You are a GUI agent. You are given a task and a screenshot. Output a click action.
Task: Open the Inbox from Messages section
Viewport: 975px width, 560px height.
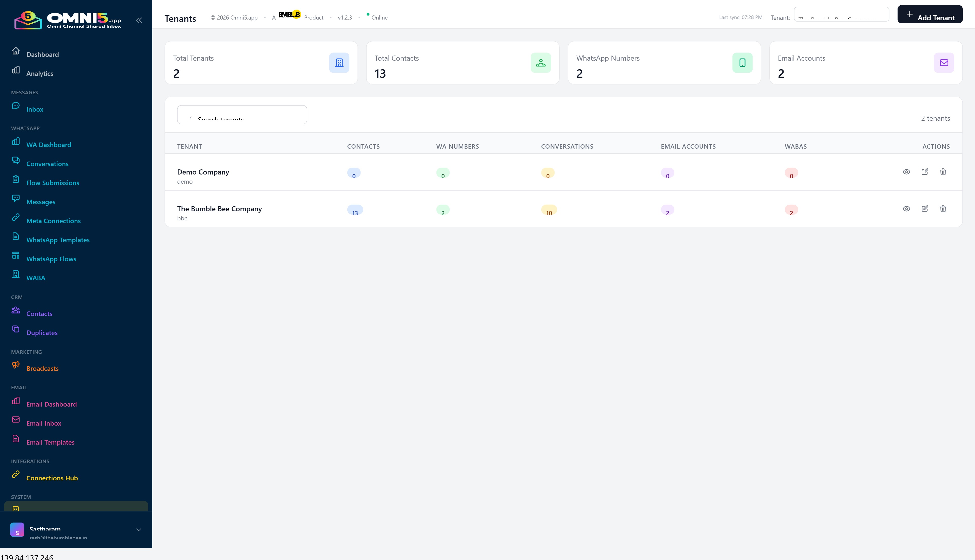coord(35,109)
